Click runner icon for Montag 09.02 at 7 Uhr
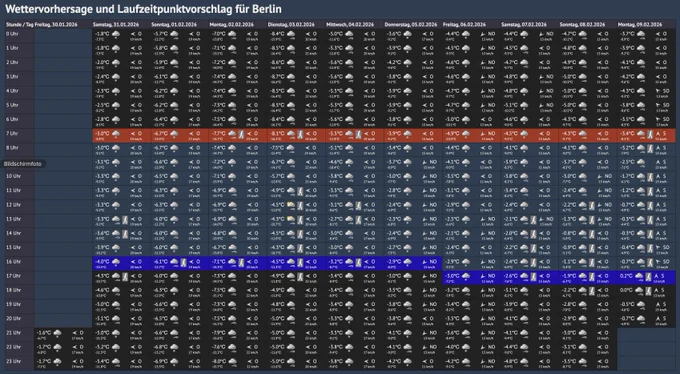 [x=650, y=135]
